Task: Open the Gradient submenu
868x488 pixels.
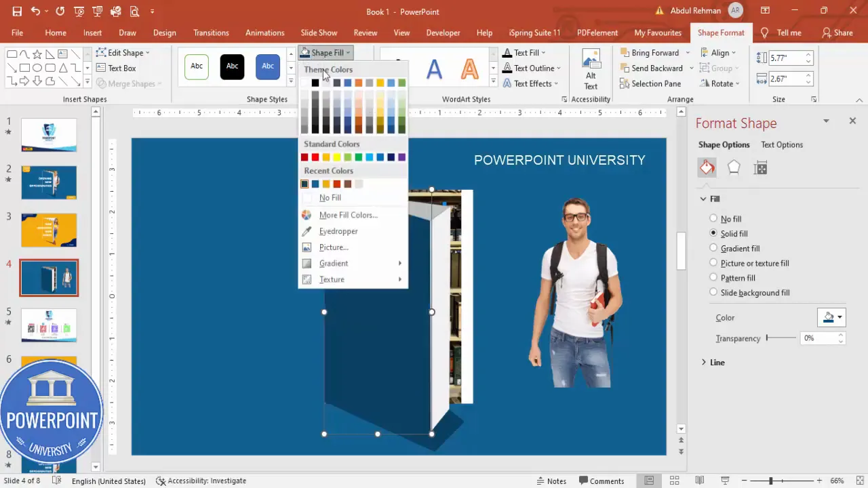Action: 353,264
